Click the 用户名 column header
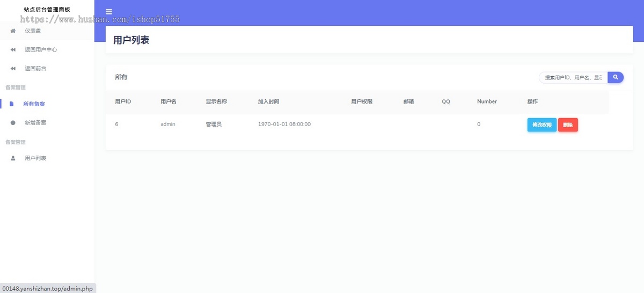 169,101
